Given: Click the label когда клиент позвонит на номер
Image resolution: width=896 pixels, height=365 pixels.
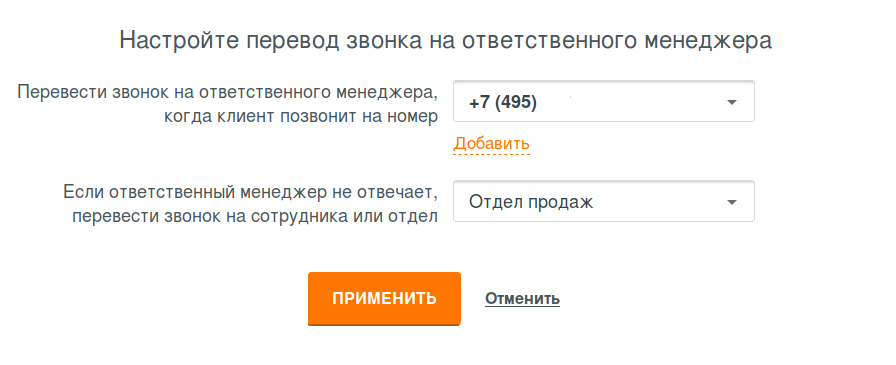Looking at the screenshot, I should coord(301,117).
